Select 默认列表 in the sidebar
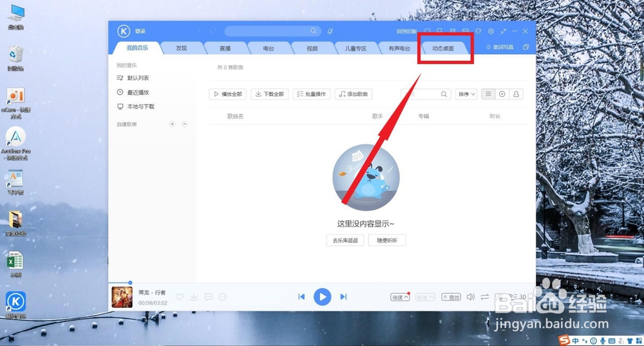Image resolution: width=644 pixels, height=346 pixels. click(x=138, y=78)
